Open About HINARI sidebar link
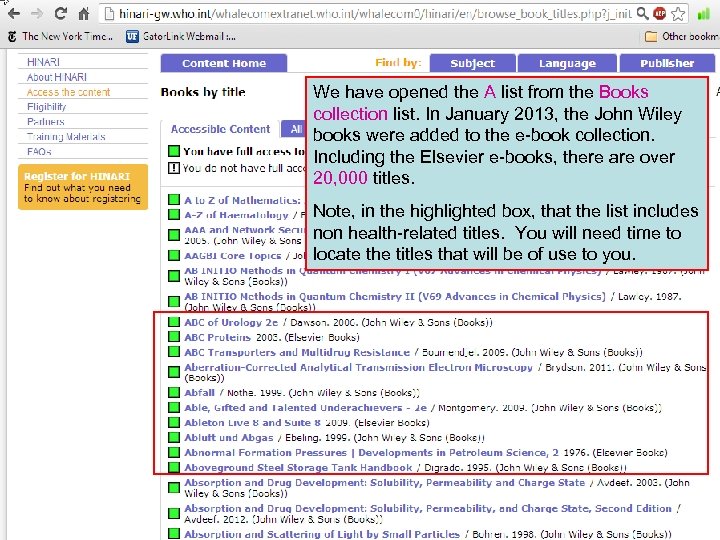 pos(57,77)
